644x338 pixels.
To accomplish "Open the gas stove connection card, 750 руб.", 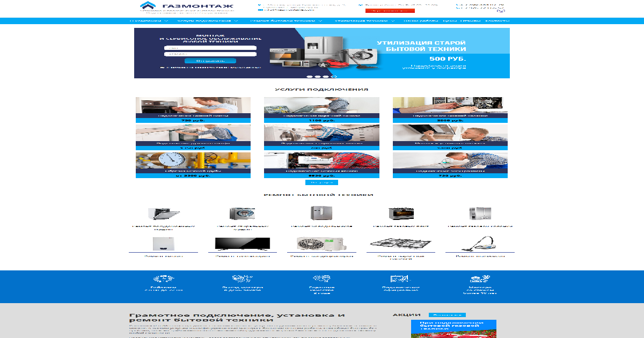I will point(193,110).
